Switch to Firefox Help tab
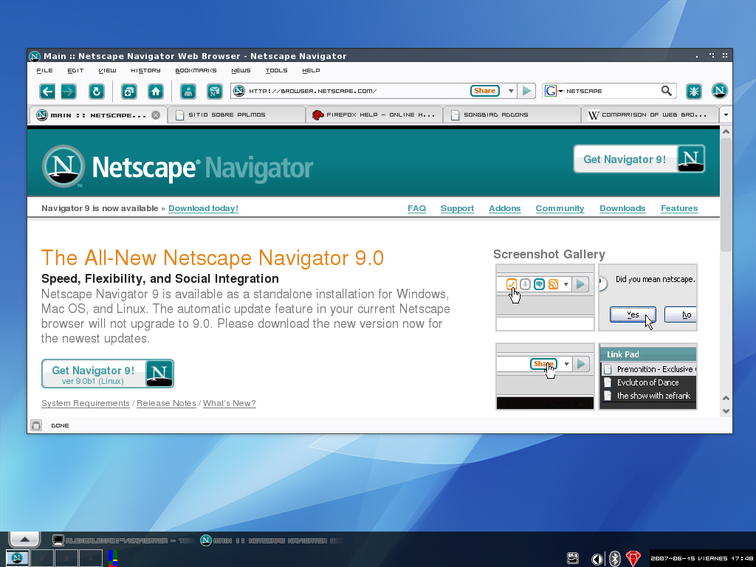 click(374, 115)
